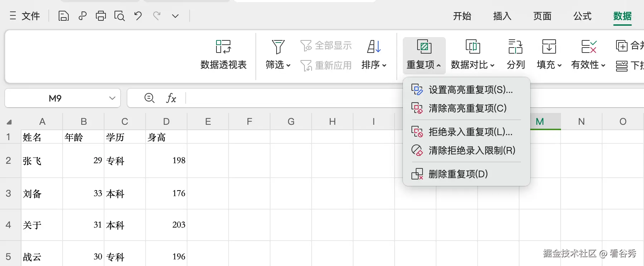
Task: Click the select-all corner triangle
Action: [x=9, y=122]
